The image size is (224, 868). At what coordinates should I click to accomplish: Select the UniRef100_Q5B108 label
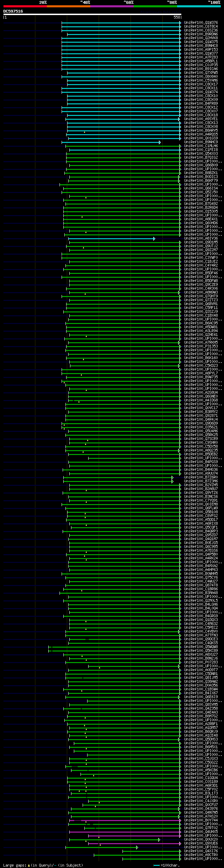pyautogui.click(x=201, y=512)
